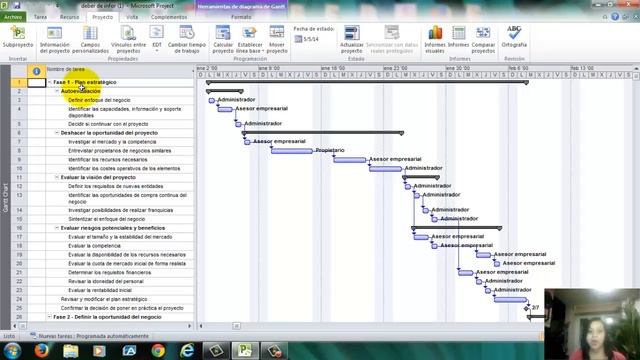The height and width of the screenshot is (360, 640).
Task: Switch to the Formato tab
Action: click(241, 17)
